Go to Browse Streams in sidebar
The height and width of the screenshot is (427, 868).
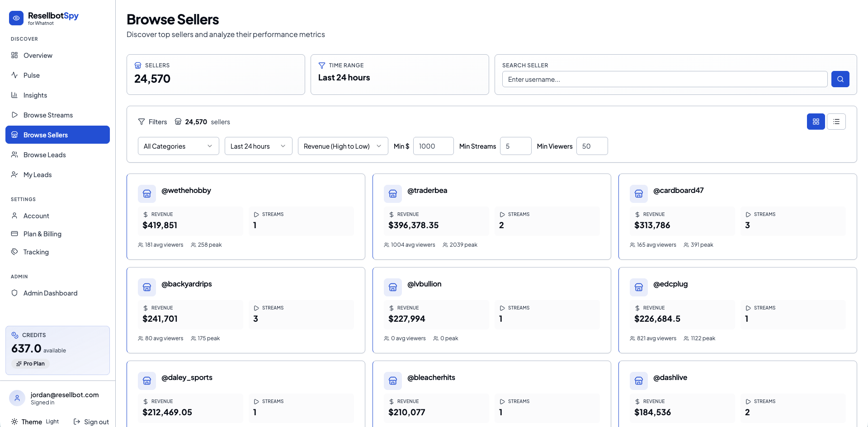point(48,115)
